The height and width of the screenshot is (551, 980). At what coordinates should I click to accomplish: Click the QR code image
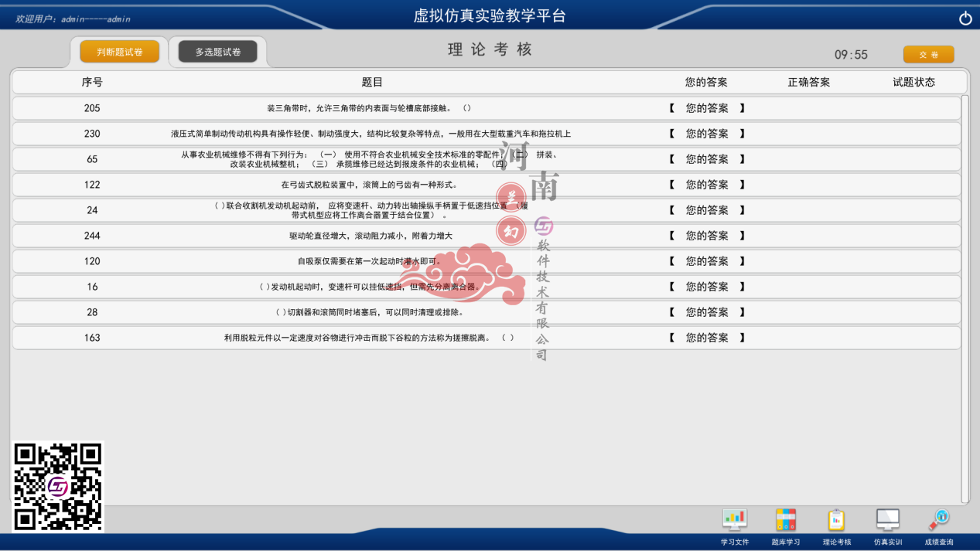[58, 487]
